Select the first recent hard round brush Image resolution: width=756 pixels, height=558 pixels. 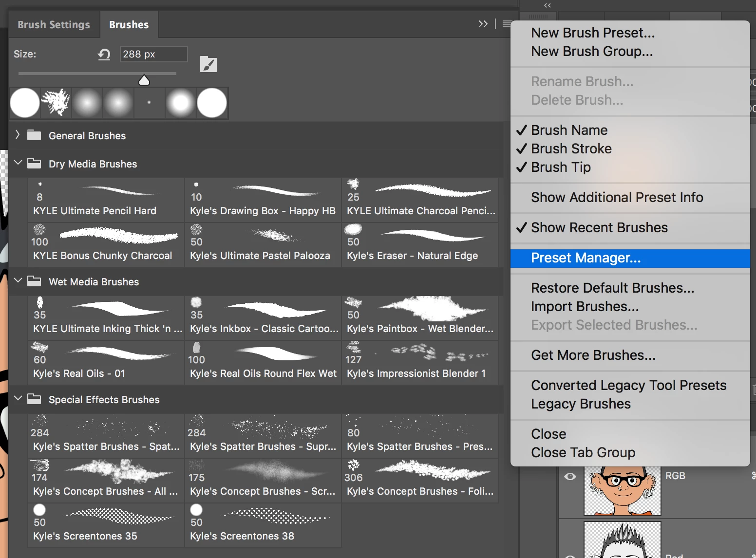[x=25, y=103]
